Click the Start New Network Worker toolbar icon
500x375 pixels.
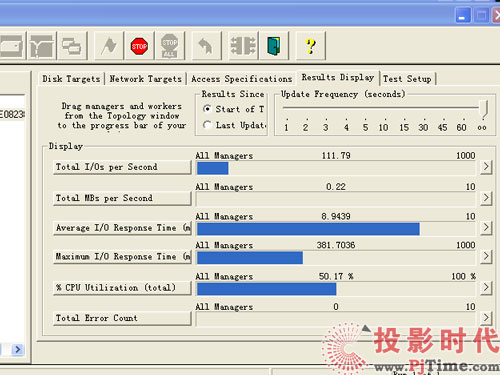tap(42, 46)
